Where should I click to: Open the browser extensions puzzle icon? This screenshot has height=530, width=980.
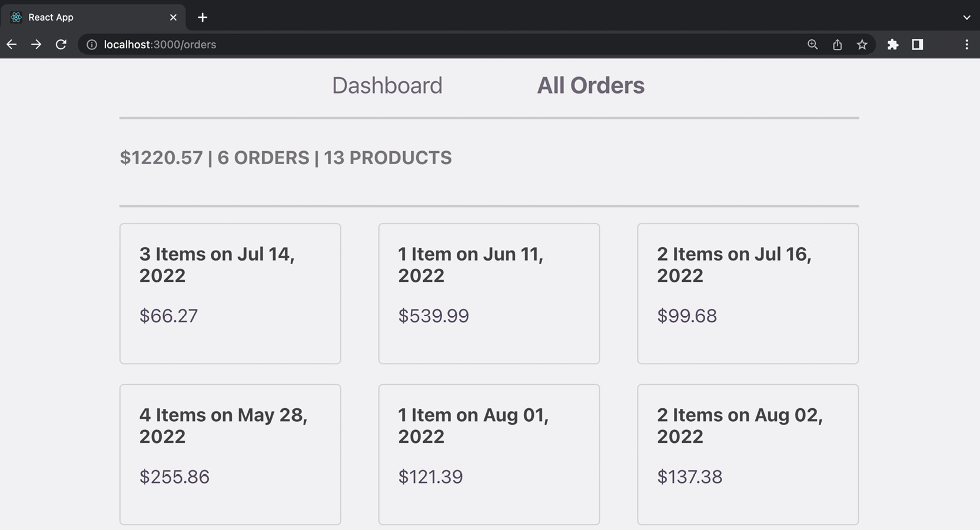893,44
